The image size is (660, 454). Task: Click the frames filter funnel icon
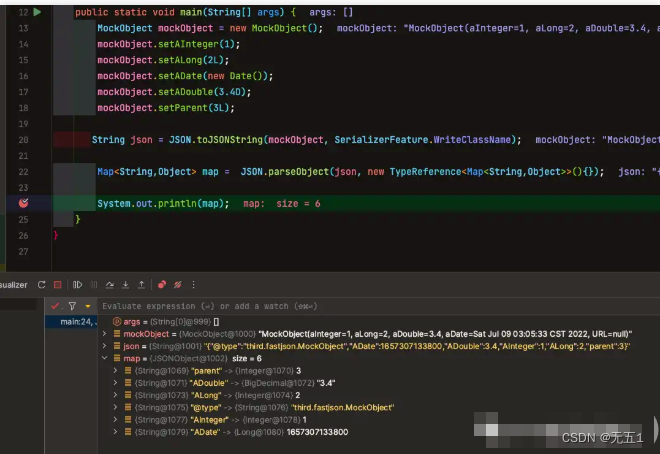72,306
